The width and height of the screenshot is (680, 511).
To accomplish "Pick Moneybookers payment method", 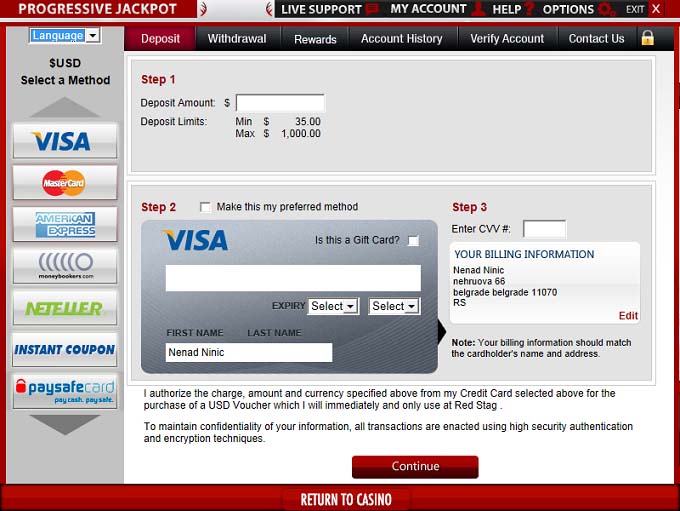I will point(64,266).
